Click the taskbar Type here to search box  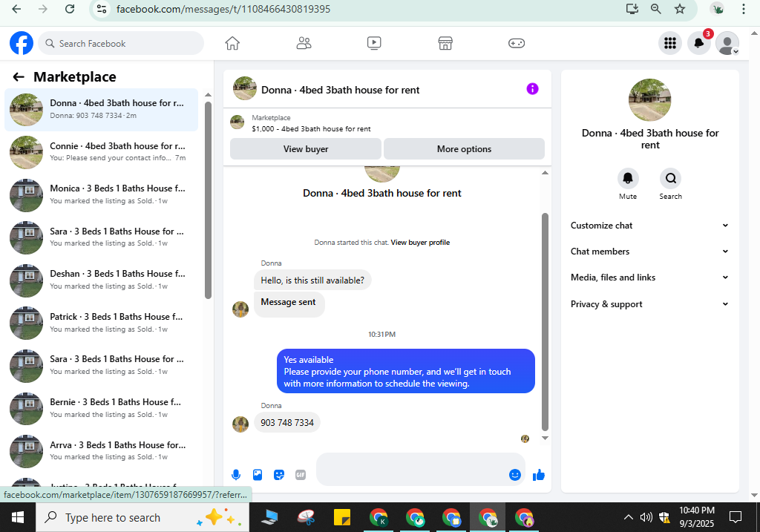142,517
